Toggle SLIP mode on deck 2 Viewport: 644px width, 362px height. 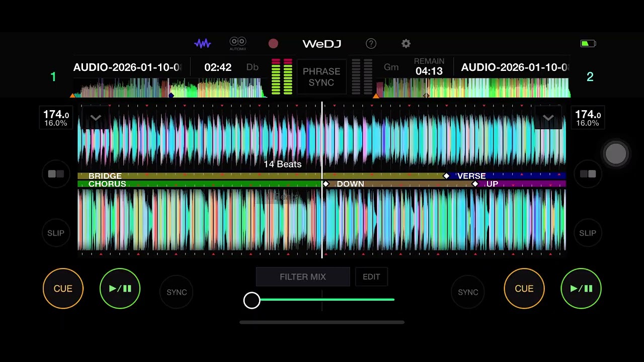(x=588, y=233)
